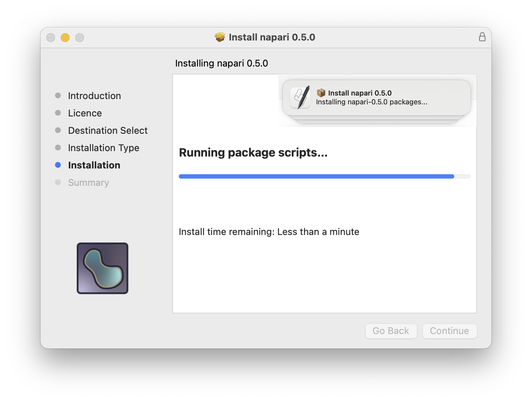Click the Introduction step indicator dot
Viewport: 532px width, 402px height.
(x=58, y=95)
